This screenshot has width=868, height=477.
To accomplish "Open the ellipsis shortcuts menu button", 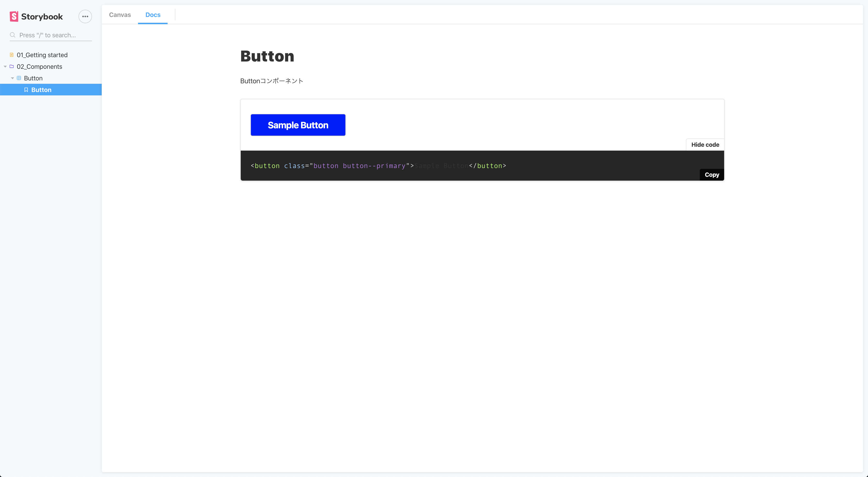I will (x=85, y=16).
